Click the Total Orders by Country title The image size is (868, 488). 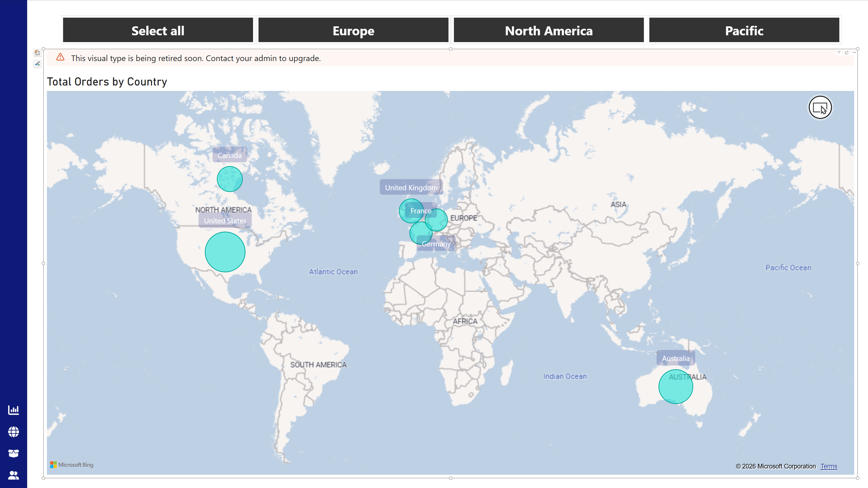point(107,82)
